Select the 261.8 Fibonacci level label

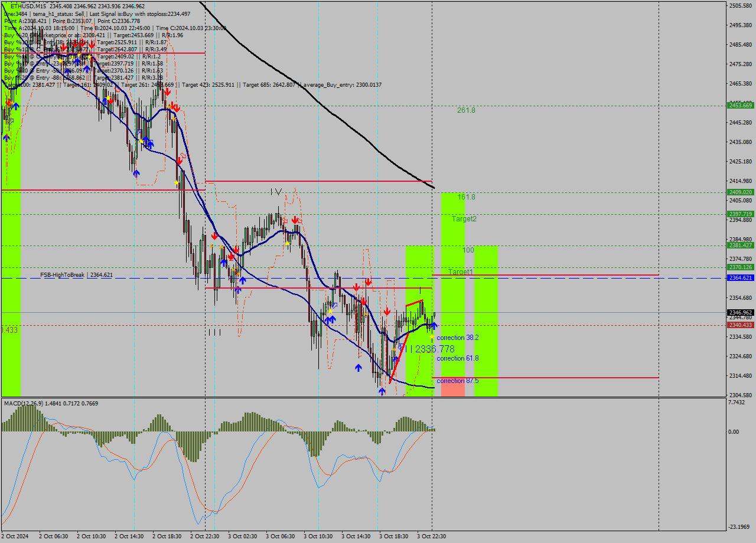click(x=465, y=110)
